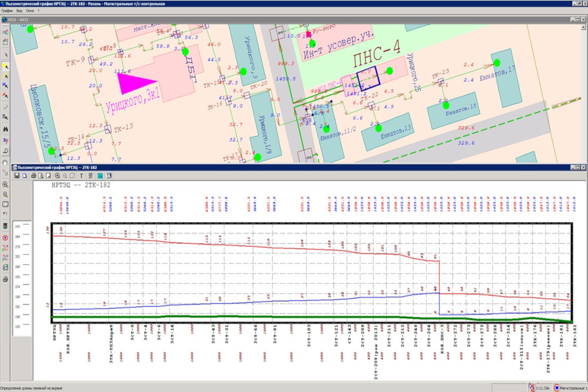Viewport: 588px width, 392px height.
Task: Open the Окно menu
Action: tap(30, 11)
